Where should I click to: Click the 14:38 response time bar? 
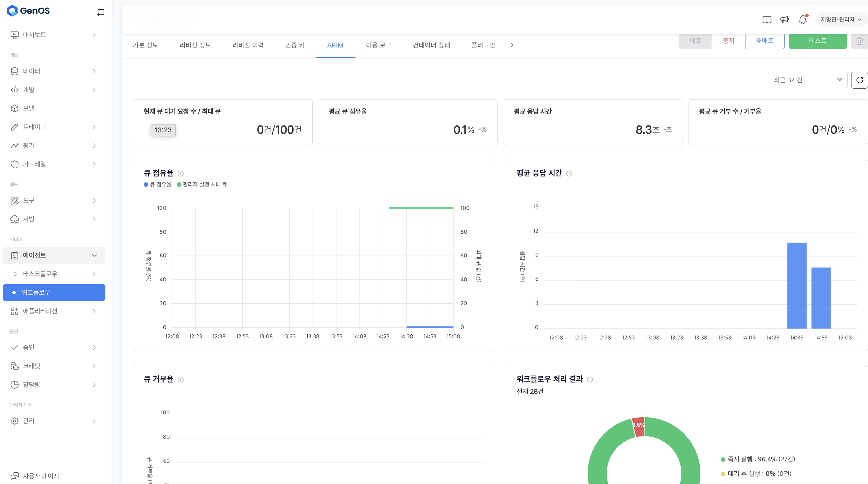[797, 286]
